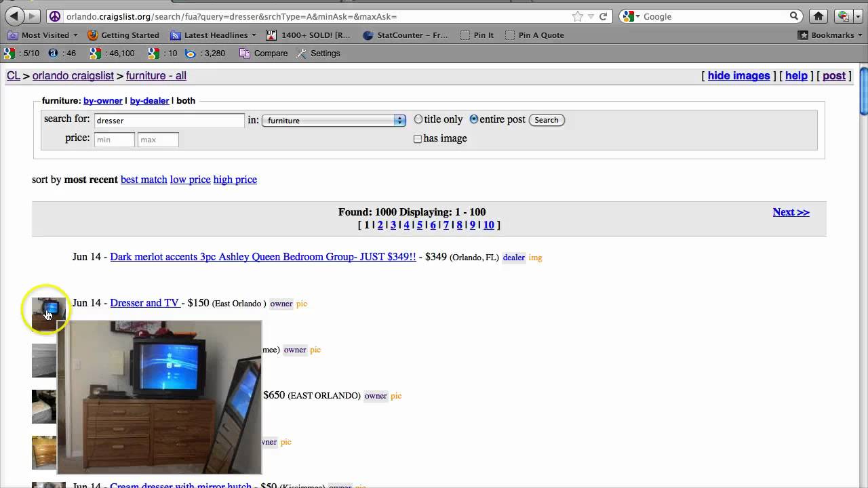Image resolution: width=868 pixels, height=488 pixels.
Task: Bookmark this page with the star icon
Action: [x=577, y=16]
